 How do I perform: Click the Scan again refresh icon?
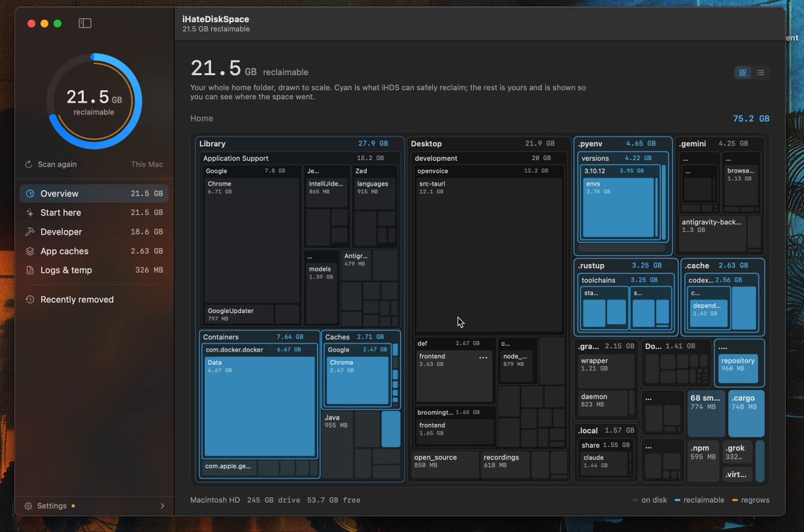(x=29, y=164)
